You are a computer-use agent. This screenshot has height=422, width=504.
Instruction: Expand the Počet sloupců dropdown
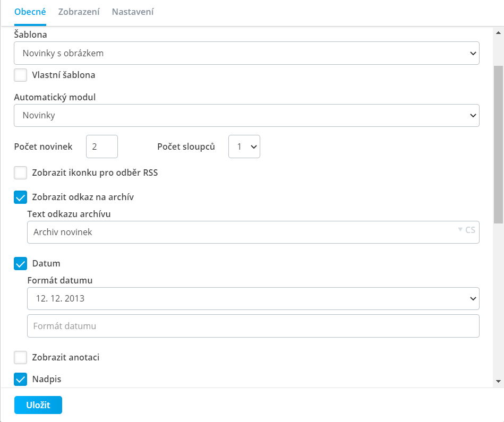click(244, 147)
